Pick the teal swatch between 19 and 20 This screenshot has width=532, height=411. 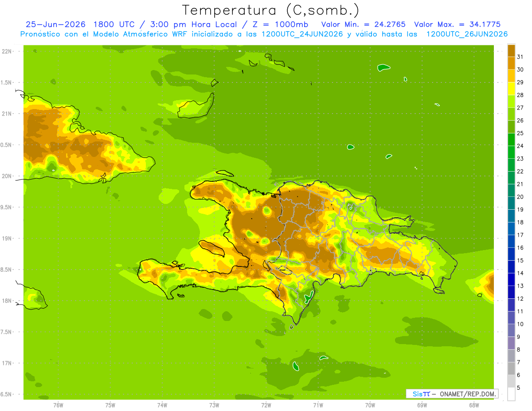tap(511, 203)
